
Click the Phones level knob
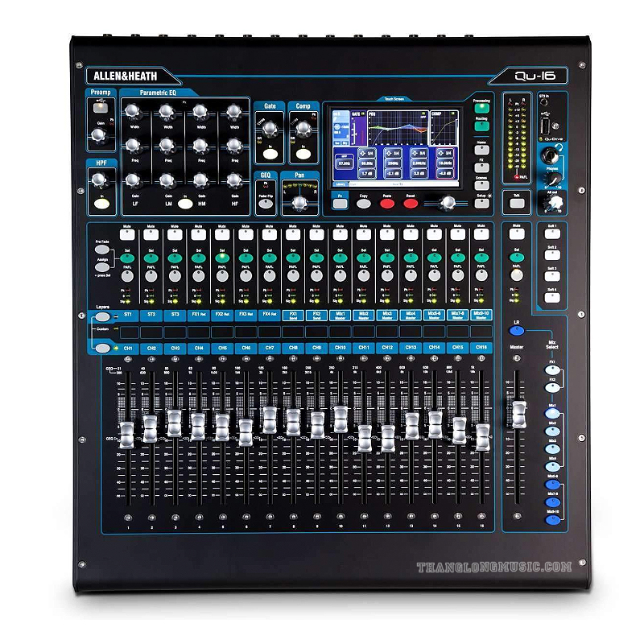click(x=554, y=180)
